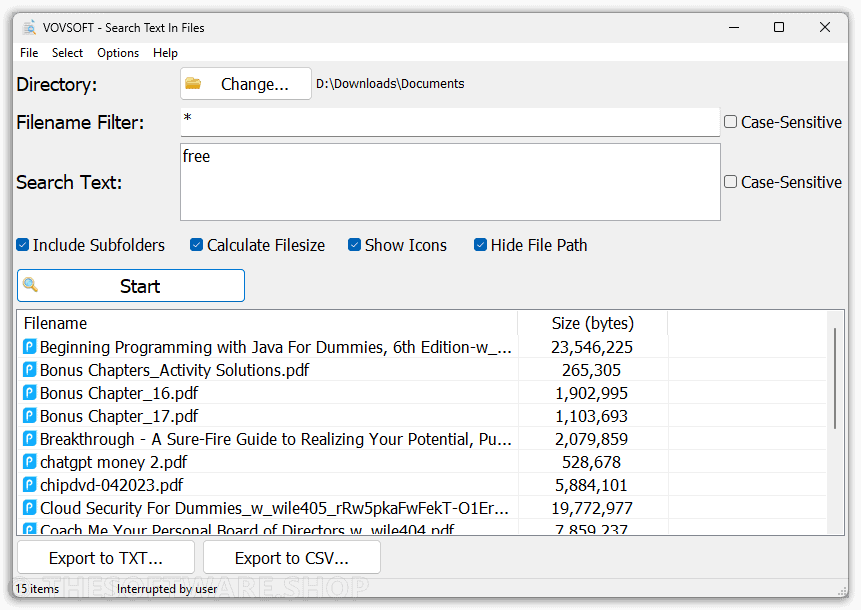Click the size value 5,884,101
Image resolution: width=861 pixels, height=610 pixels.
point(591,485)
